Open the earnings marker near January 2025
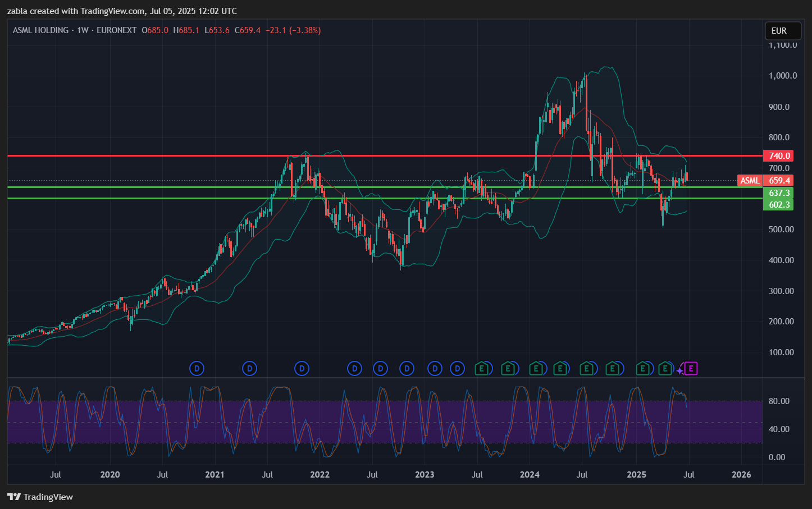The image size is (812, 509). [642, 369]
